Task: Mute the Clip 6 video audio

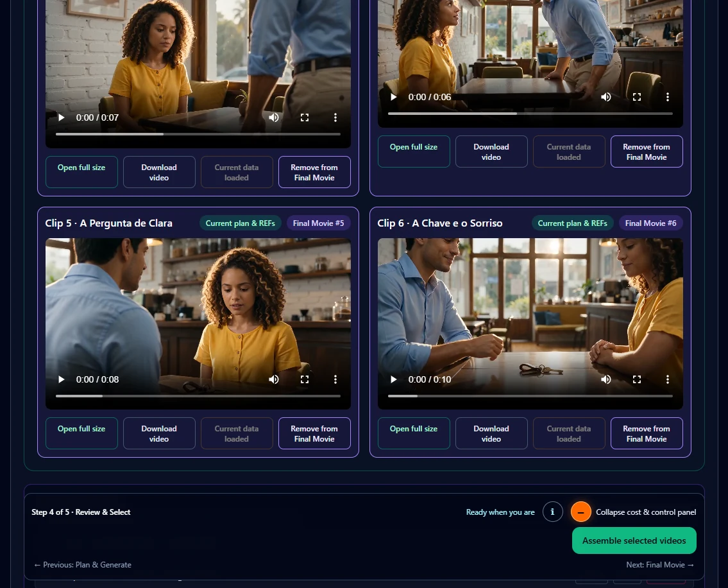Action: 606,379
